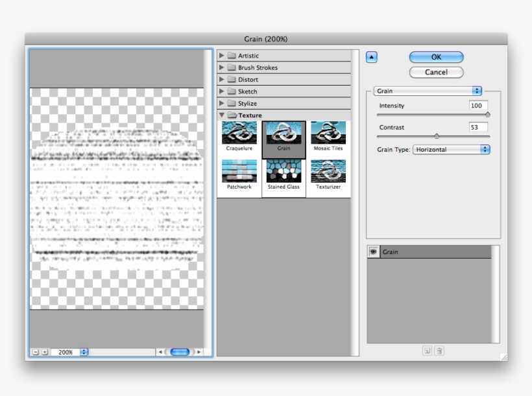Click the OK button
532x396 pixels.
pyautogui.click(x=435, y=57)
